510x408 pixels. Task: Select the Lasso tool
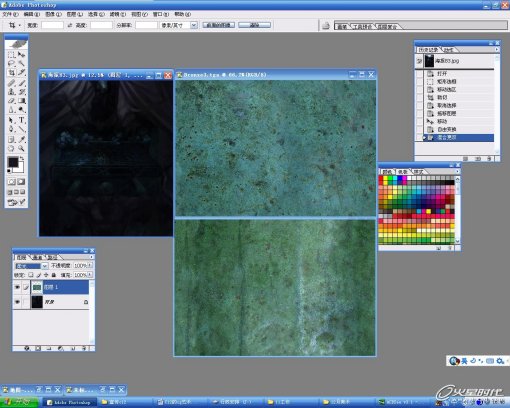(11, 63)
